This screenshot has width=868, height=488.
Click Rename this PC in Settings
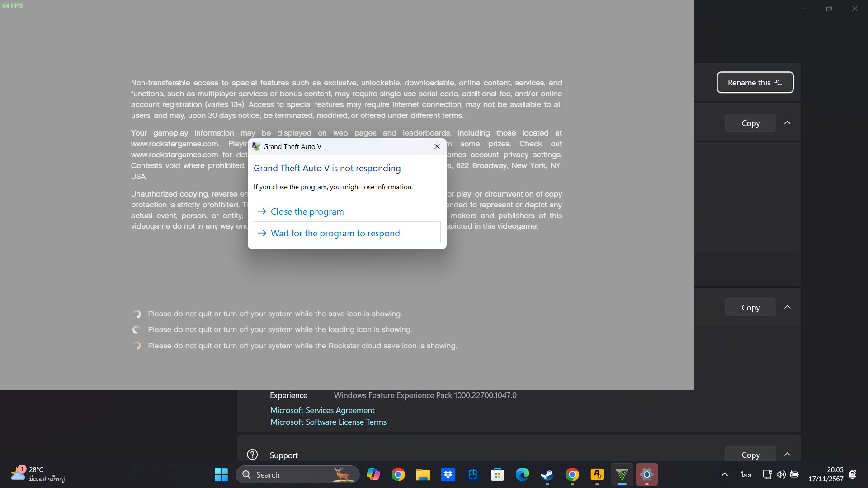tap(755, 83)
